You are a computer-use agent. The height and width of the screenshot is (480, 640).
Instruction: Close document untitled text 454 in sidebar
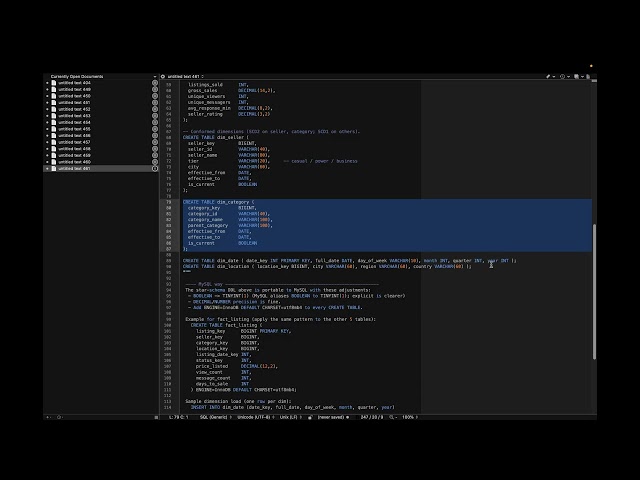pos(155,122)
